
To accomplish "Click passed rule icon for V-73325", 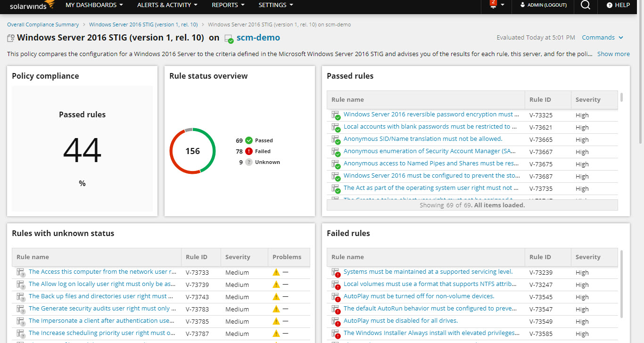I will (x=336, y=115).
